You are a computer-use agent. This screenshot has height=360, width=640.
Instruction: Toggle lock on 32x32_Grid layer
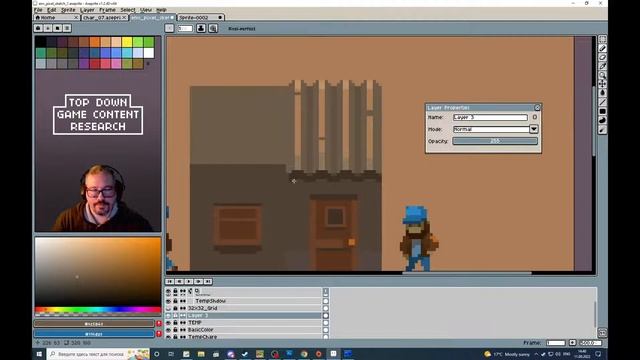tap(176, 308)
